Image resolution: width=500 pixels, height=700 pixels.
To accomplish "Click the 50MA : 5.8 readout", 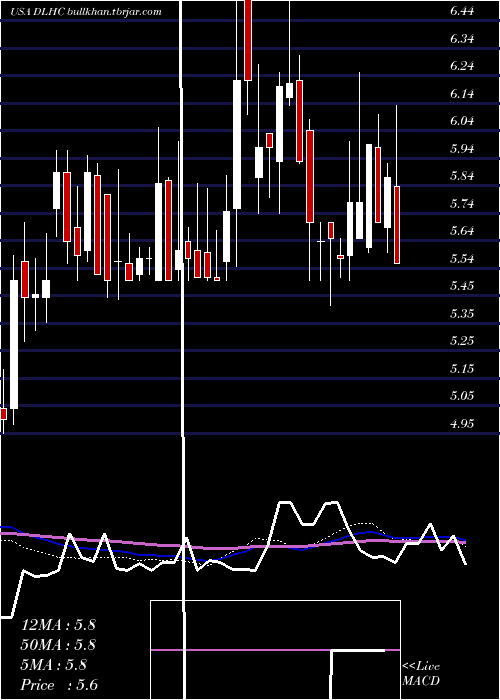I will point(58,645).
